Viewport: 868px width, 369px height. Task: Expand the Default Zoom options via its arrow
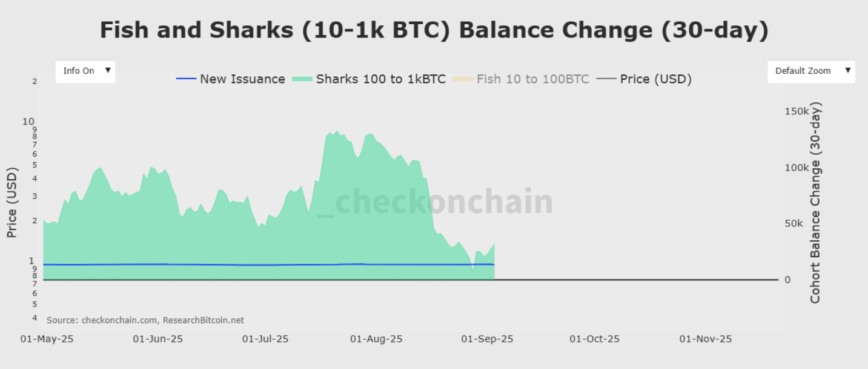click(x=848, y=71)
